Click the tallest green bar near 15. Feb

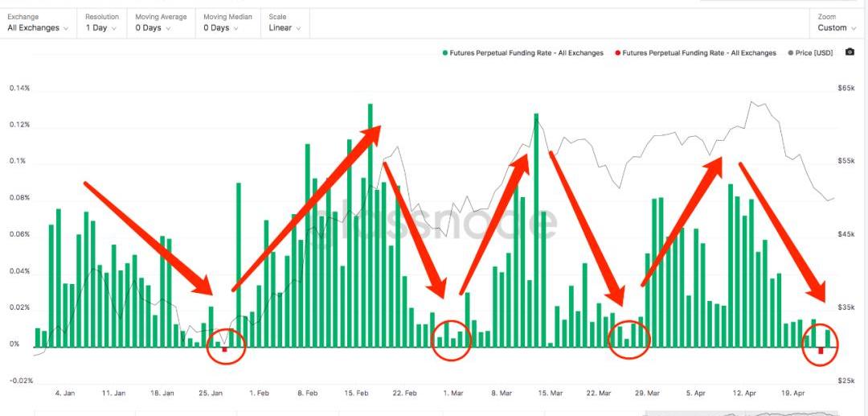click(x=371, y=225)
